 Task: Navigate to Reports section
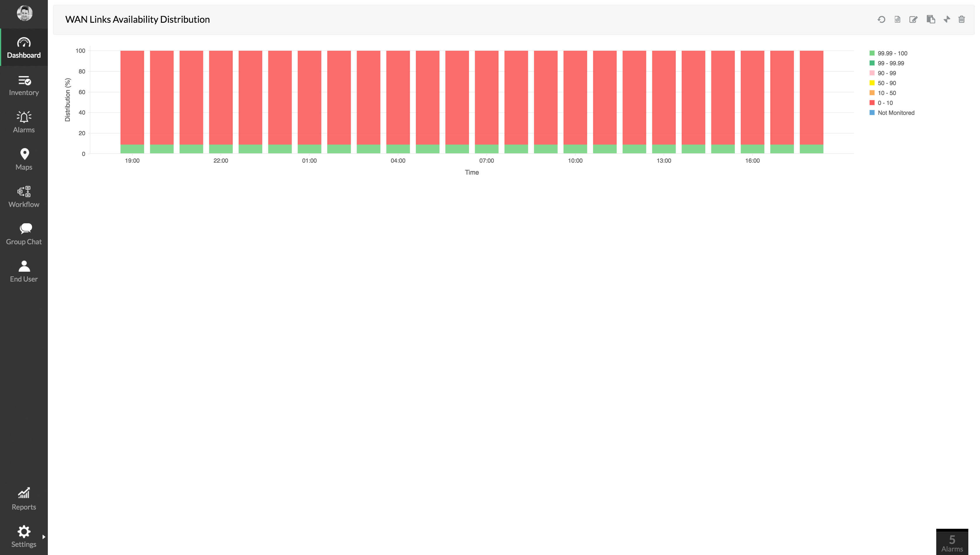tap(24, 499)
